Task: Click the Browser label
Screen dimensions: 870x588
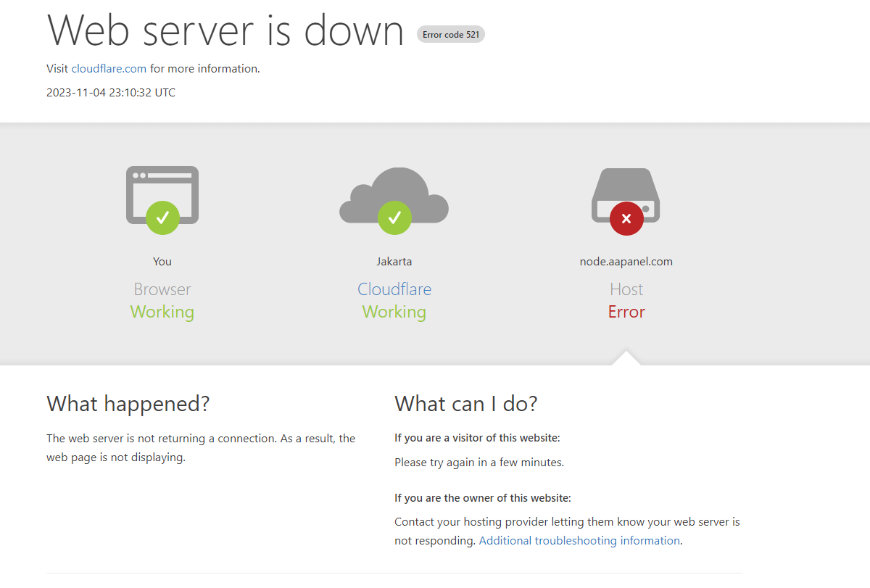Action: pyautogui.click(x=162, y=289)
